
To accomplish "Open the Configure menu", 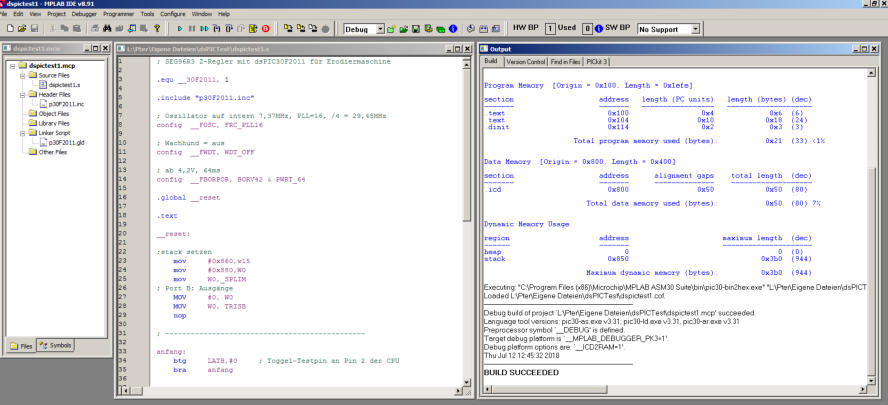I will tap(172, 14).
